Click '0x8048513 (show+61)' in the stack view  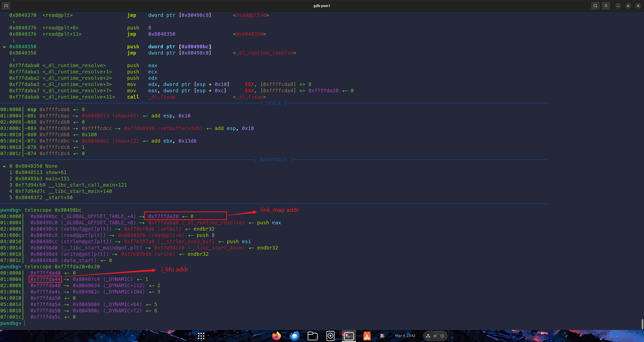point(110,116)
